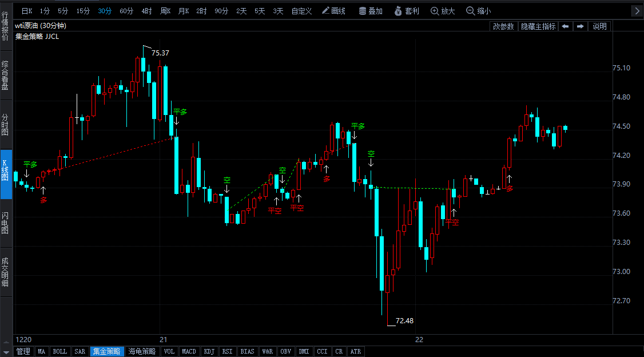Zoom out with 缩小 magnifier
The image size is (644, 357).
point(479,11)
